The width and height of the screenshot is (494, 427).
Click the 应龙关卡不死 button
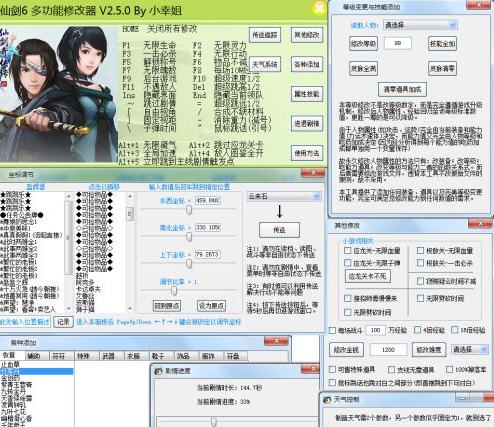click(367, 276)
